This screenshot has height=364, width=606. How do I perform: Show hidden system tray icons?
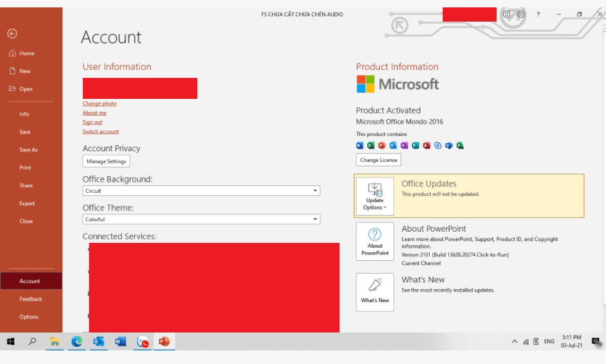click(514, 342)
